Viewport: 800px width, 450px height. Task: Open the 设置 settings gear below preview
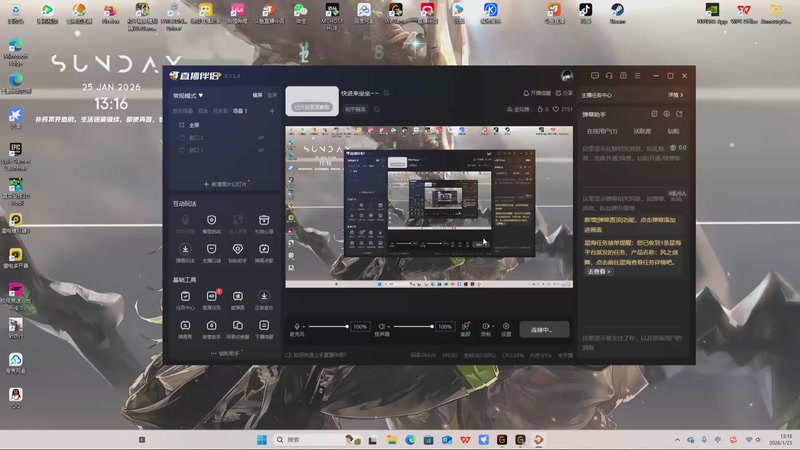click(x=506, y=326)
